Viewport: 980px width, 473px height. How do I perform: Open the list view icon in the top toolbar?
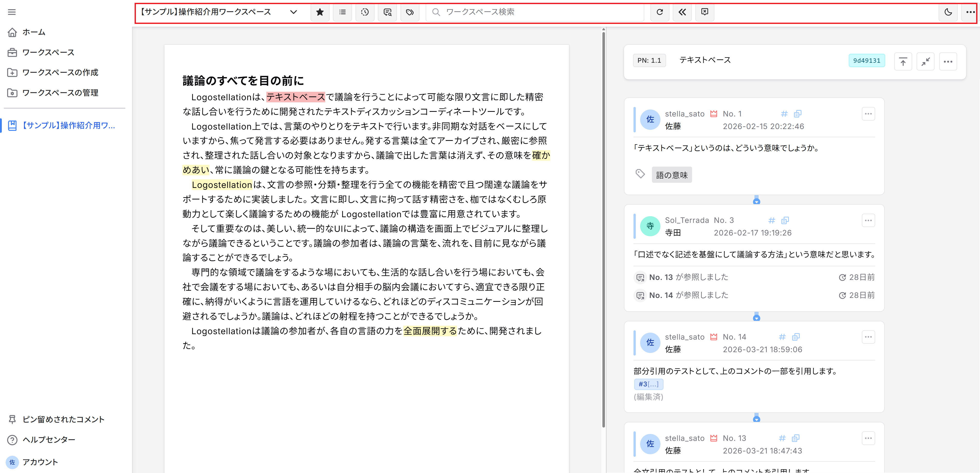pos(342,12)
